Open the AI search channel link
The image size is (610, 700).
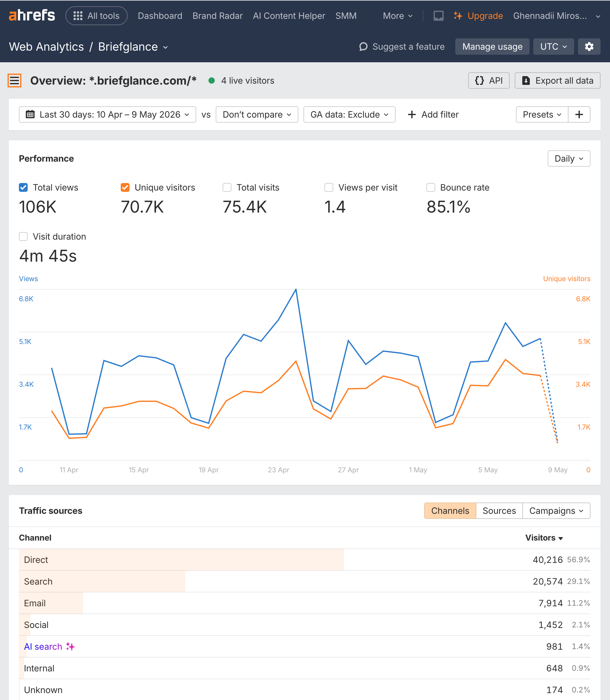click(x=43, y=647)
